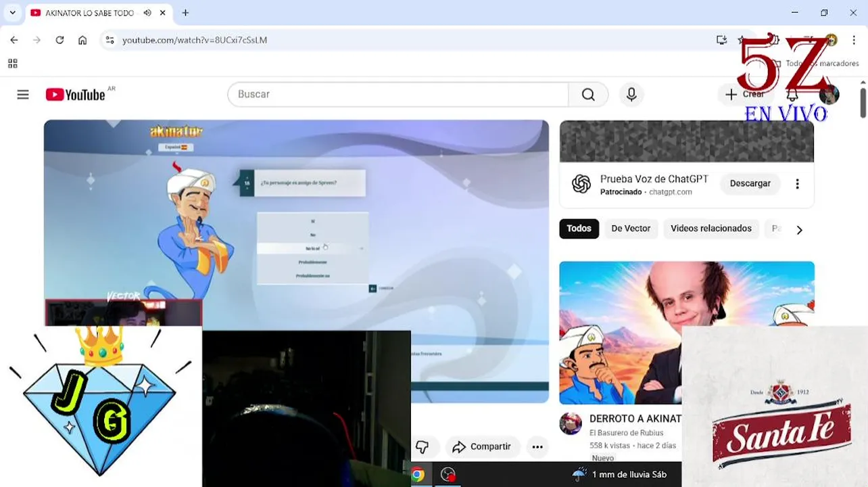Go back in Chrome

pos(14,40)
